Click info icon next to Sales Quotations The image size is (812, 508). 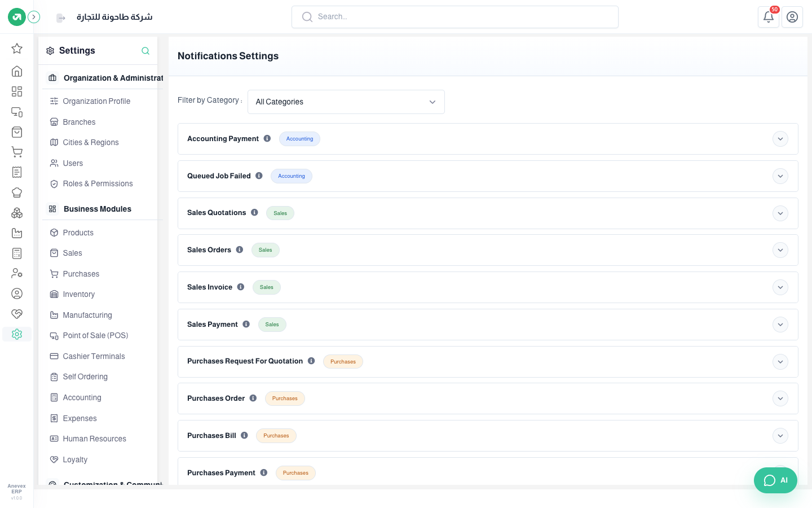[254, 212]
